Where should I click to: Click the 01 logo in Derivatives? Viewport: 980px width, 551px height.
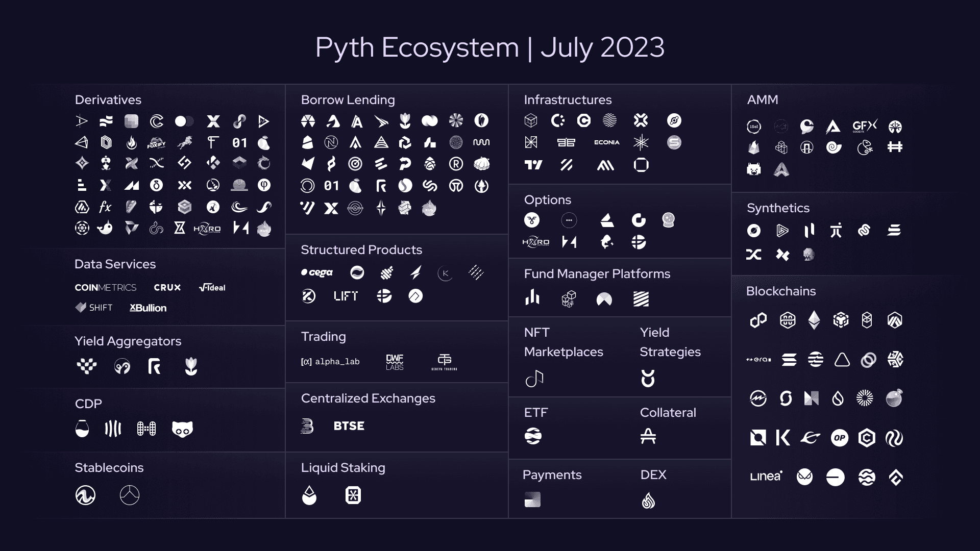239,143
